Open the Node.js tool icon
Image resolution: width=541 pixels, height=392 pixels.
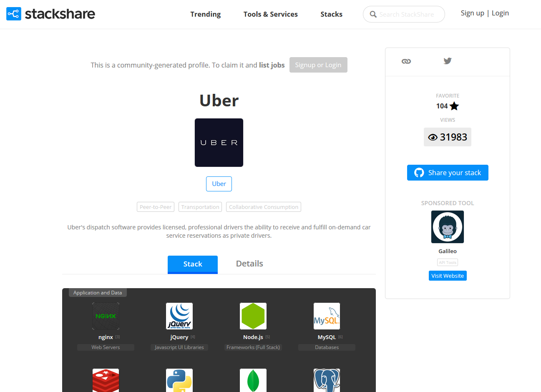click(253, 316)
